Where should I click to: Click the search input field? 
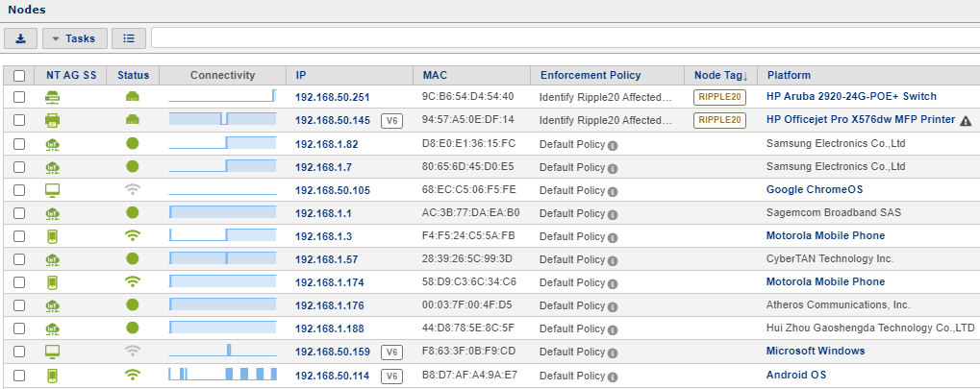pos(565,38)
